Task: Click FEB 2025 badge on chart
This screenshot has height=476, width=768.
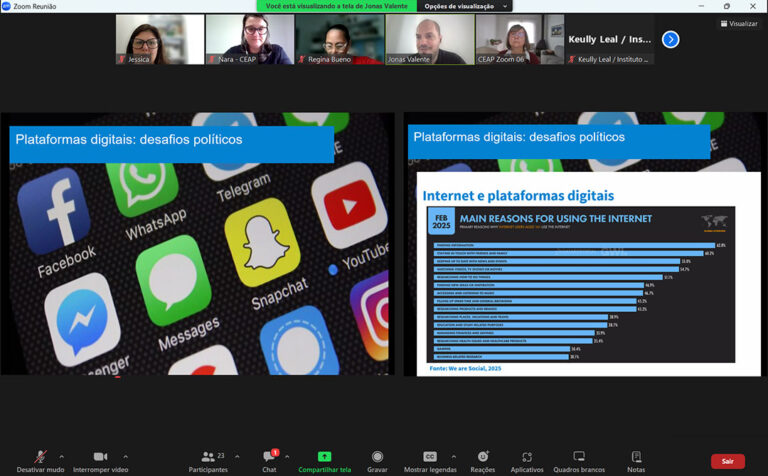Action: [x=441, y=221]
